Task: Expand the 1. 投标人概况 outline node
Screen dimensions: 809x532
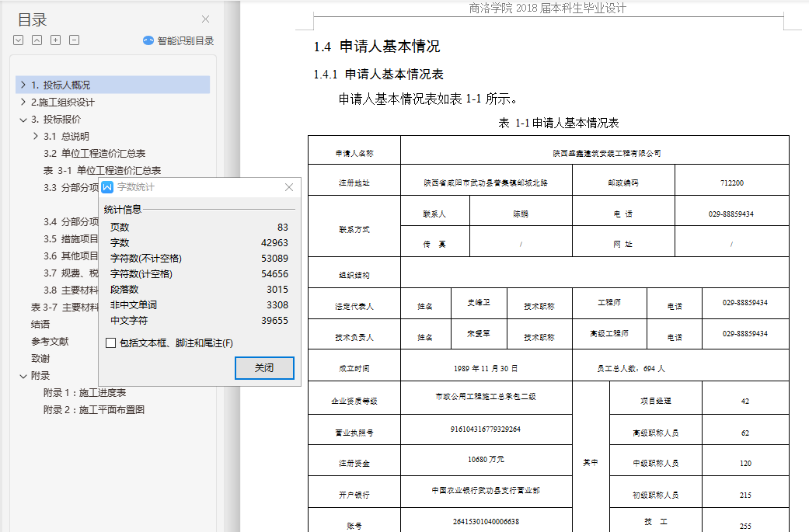Action: [x=23, y=85]
